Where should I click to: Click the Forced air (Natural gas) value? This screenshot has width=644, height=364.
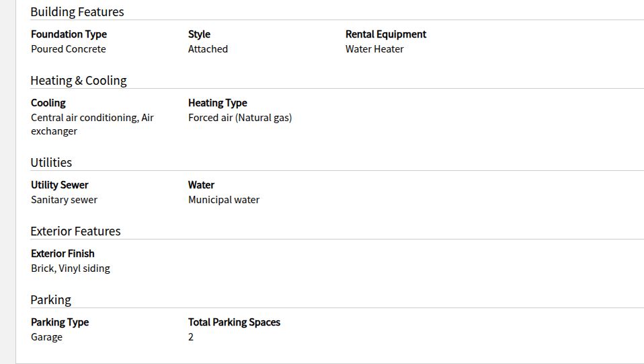pos(240,118)
